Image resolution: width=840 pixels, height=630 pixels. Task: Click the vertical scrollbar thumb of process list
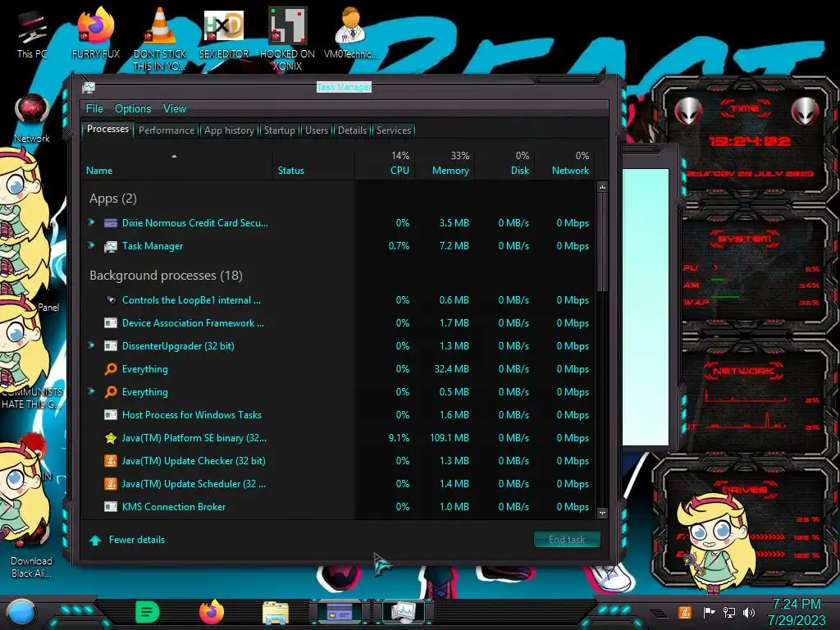coord(602,242)
